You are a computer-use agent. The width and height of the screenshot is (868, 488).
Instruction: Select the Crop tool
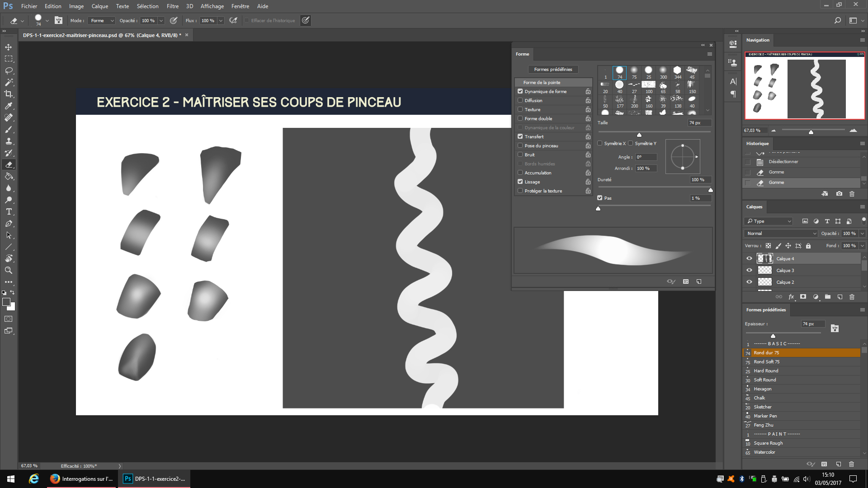coord(8,94)
